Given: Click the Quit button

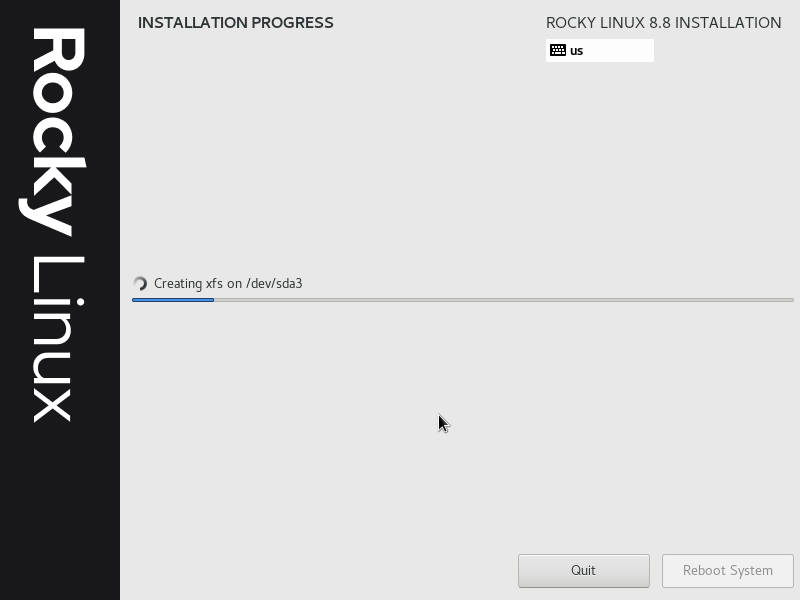Looking at the screenshot, I should 584,570.
